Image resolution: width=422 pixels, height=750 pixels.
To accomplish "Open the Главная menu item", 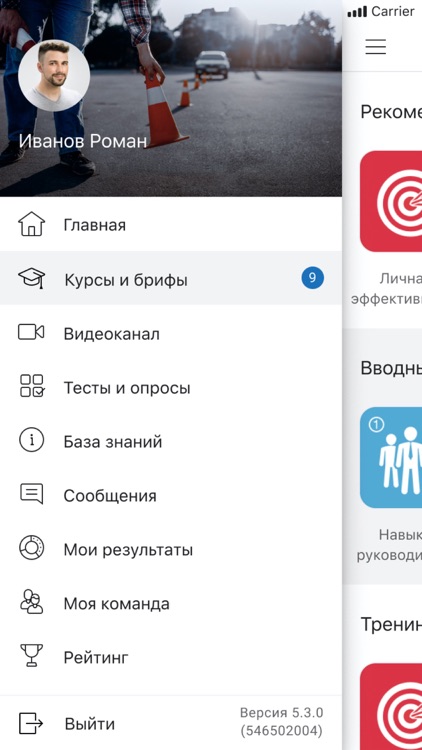I will pos(171,224).
